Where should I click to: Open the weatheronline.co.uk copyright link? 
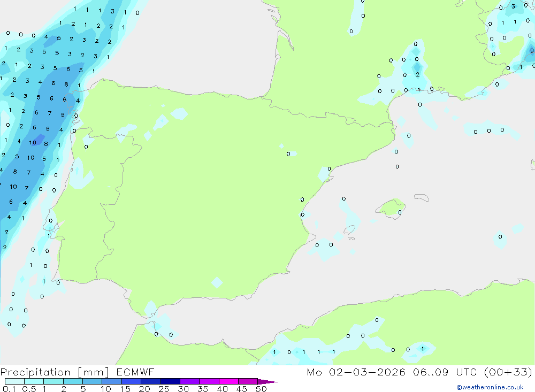point(490,387)
